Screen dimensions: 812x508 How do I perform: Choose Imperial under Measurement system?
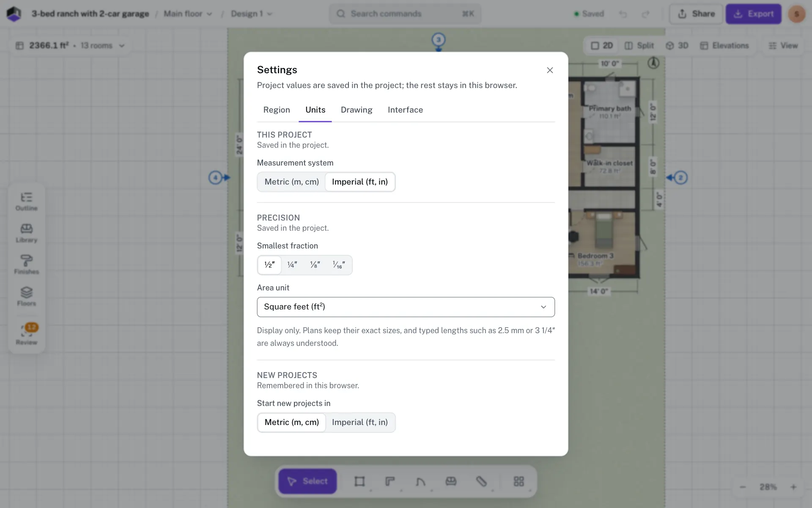click(360, 182)
